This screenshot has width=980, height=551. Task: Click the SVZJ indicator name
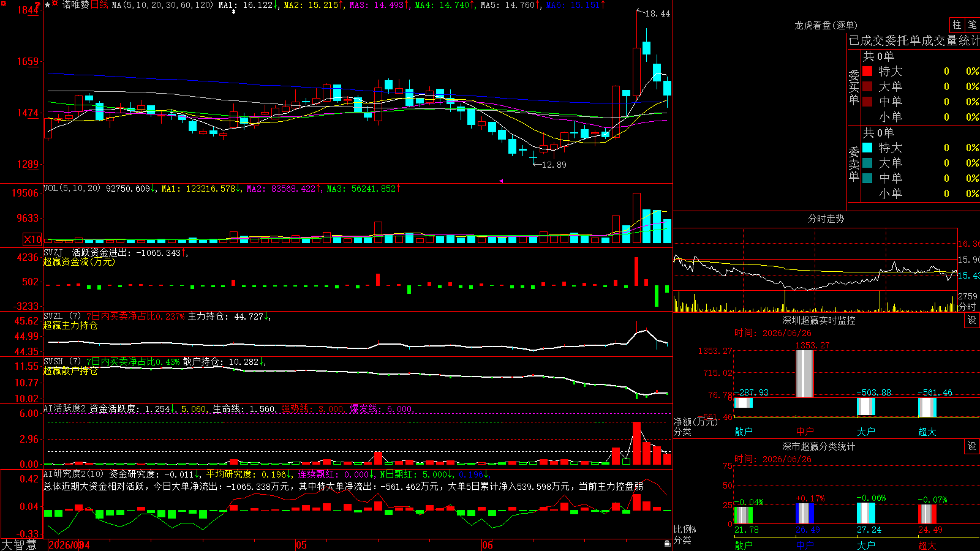coord(53,252)
